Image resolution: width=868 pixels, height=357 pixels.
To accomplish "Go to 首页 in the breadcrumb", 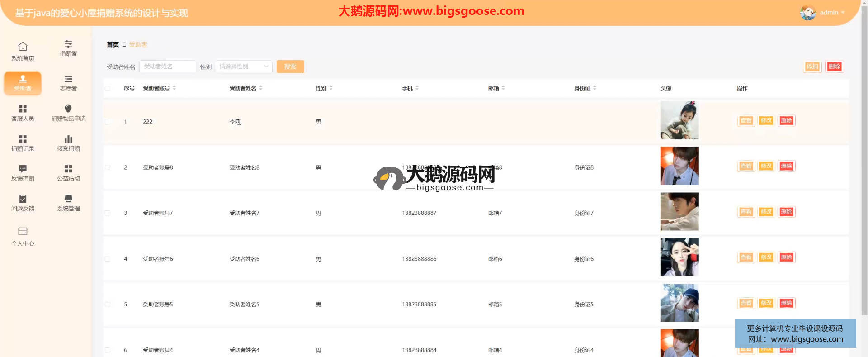I will pyautogui.click(x=113, y=44).
